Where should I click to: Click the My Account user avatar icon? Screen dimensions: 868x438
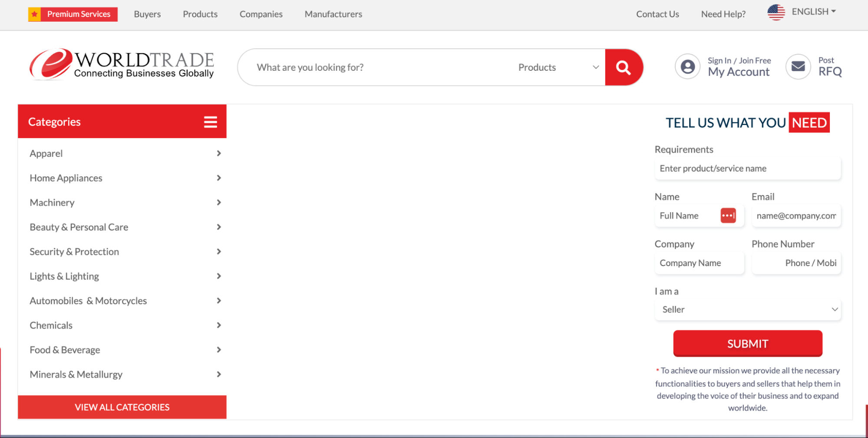[x=687, y=67]
